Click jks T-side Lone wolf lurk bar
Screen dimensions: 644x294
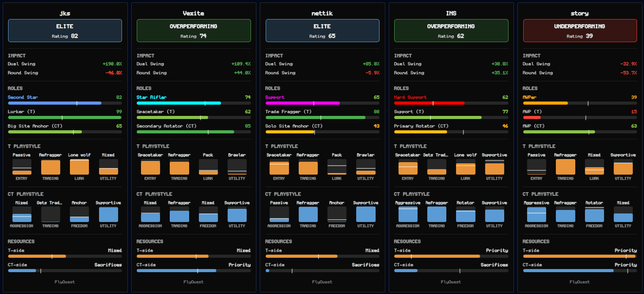(79, 167)
